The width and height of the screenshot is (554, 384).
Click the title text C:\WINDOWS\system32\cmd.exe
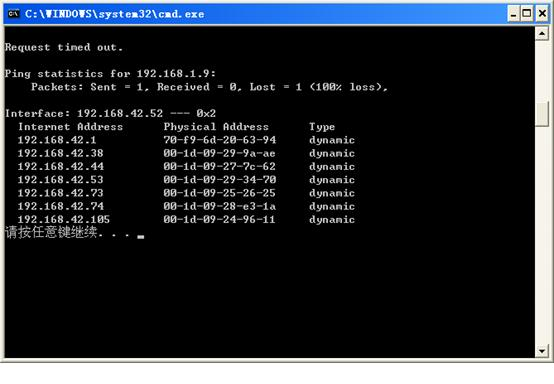click(114, 14)
